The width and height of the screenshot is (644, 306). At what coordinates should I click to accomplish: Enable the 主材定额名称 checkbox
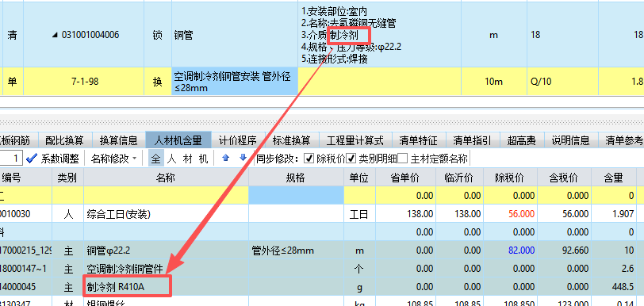click(x=403, y=159)
